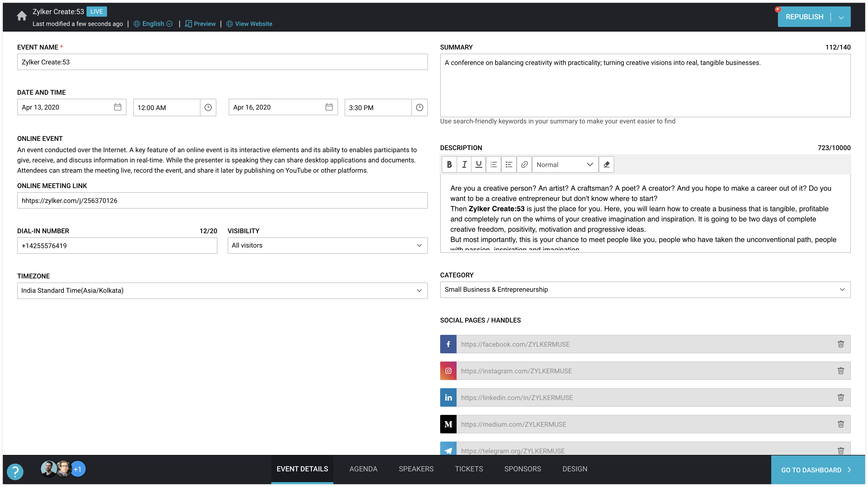Delete the Medium social handle
Screen dimensions: 868x487
[841, 424]
